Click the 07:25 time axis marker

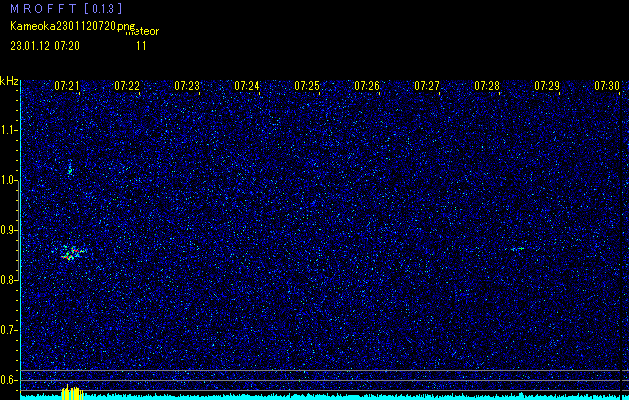click(x=307, y=86)
